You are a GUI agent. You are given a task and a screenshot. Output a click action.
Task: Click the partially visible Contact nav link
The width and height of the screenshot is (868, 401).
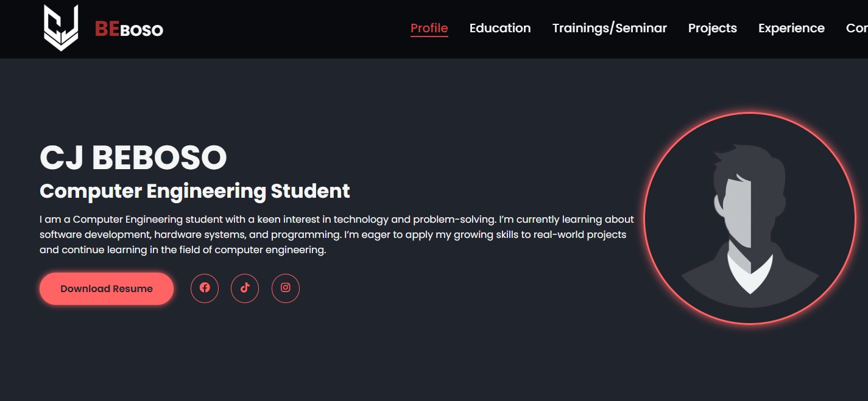click(x=857, y=28)
